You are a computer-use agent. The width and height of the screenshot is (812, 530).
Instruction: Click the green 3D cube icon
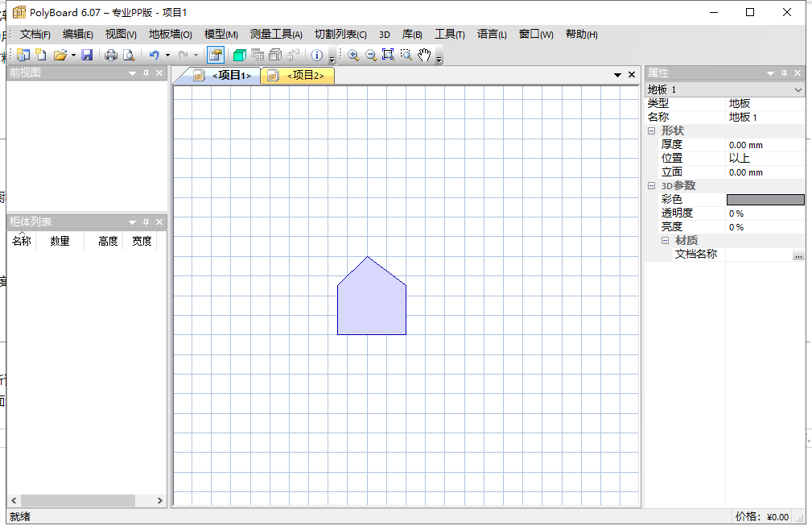(x=239, y=55)
